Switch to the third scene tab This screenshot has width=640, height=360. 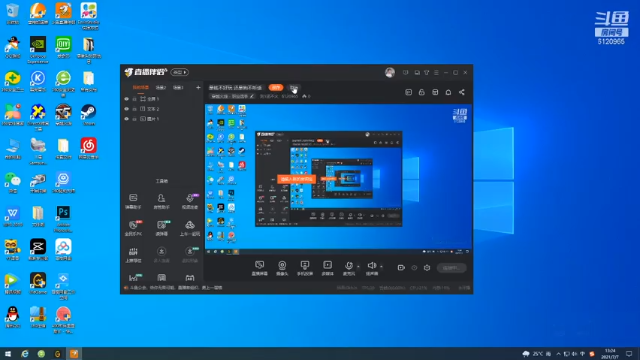pos(178,87)
